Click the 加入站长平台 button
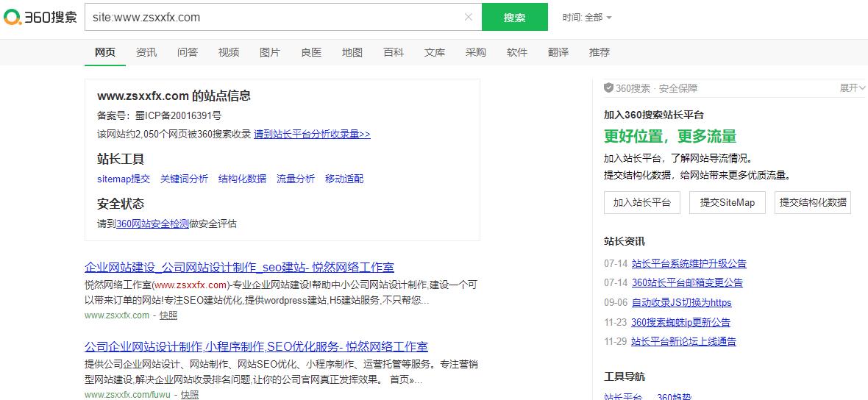This screenshot has height=400, width=868. [x=642, y=202]
